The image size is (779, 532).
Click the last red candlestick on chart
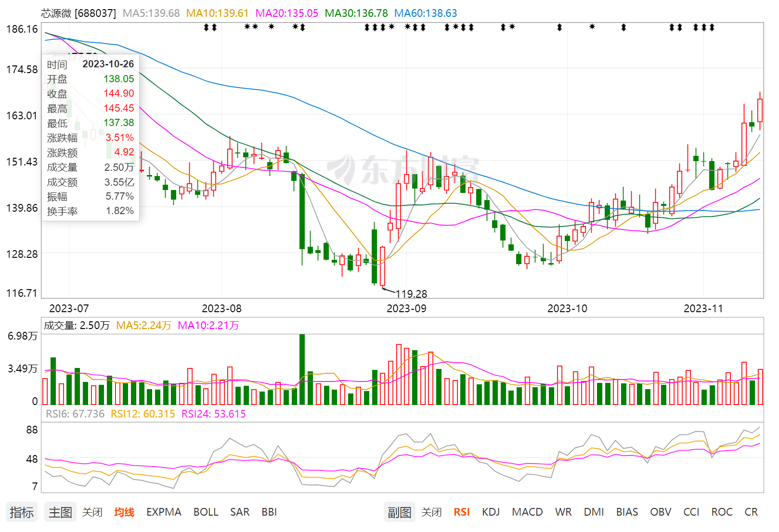[760, 110]
